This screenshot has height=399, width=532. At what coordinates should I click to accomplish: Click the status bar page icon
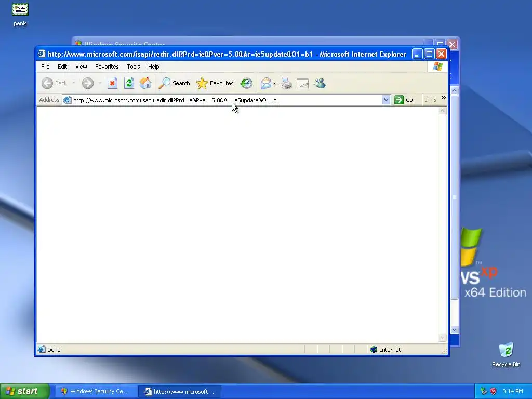(x=42, y=350)
